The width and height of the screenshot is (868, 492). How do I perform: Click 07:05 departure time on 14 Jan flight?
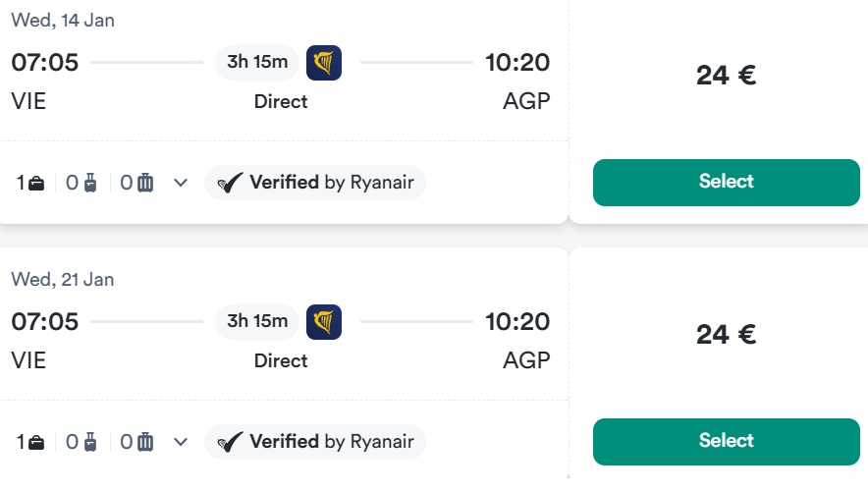coord(45,63)
